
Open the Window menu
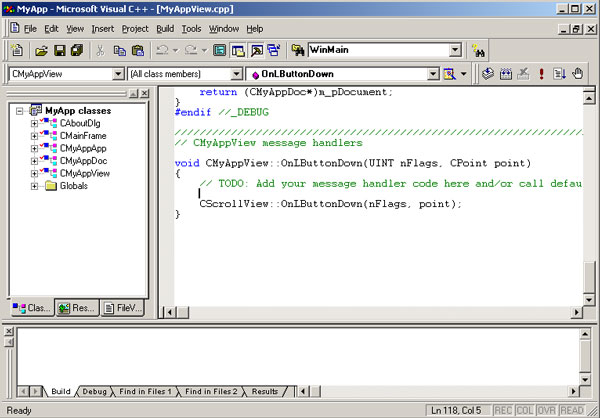click(224, 29)
